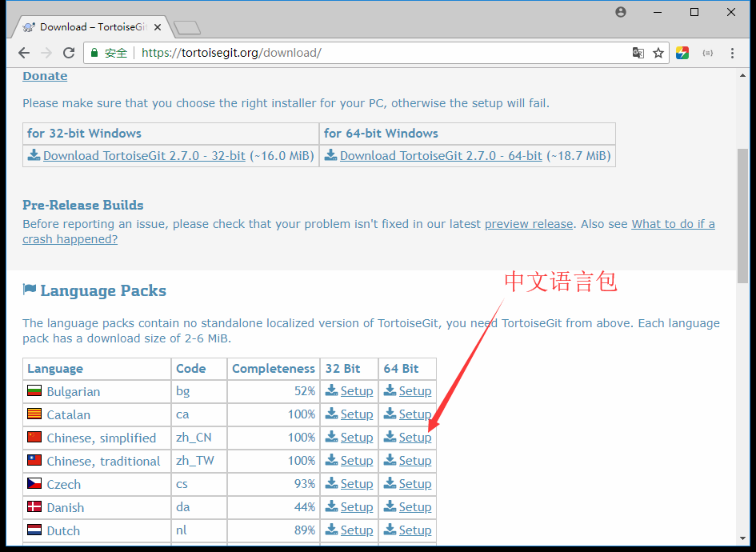756x552 pixels.
Task: Download Danish 64 Bit Setup
Action: (414, 506)
